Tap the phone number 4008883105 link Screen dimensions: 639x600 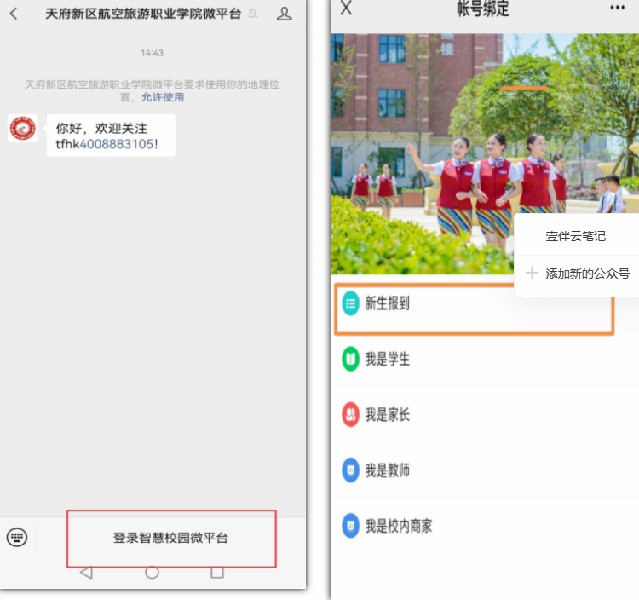(x=117, y=144)
